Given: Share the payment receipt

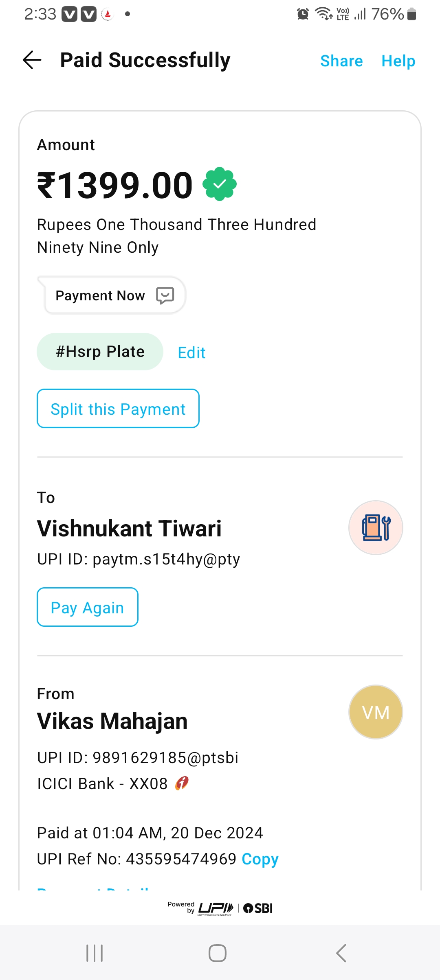Looking at the screenshot, I should coord(341,61).
